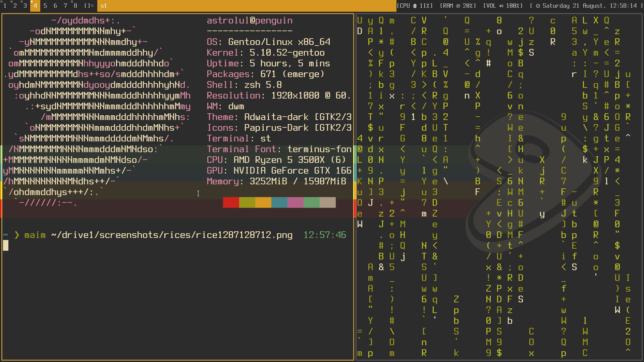Click the active workspace tag 4
The width and height of the screenshot is (644, 362).
point(35,6)
